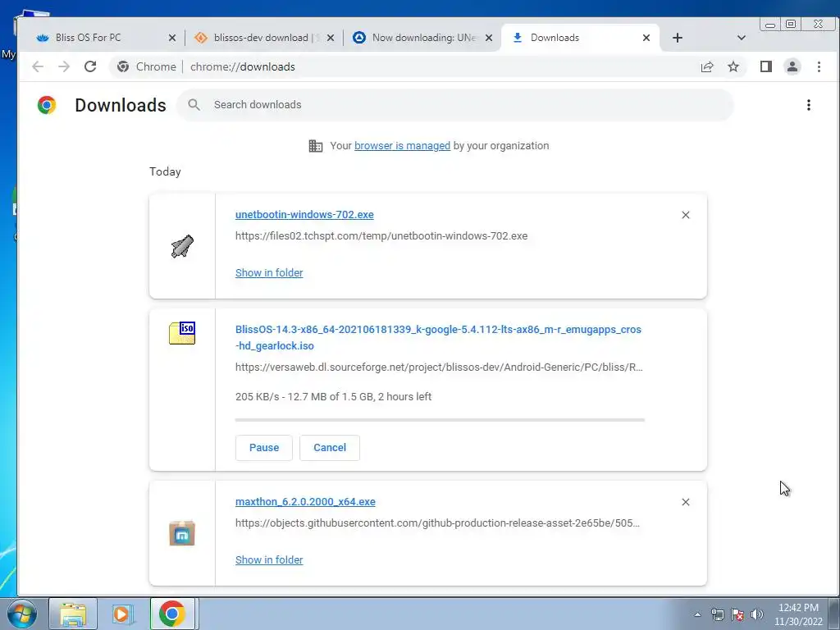Open the Action Center flag icon
The image size is (840, 630).
pos(737,614)
